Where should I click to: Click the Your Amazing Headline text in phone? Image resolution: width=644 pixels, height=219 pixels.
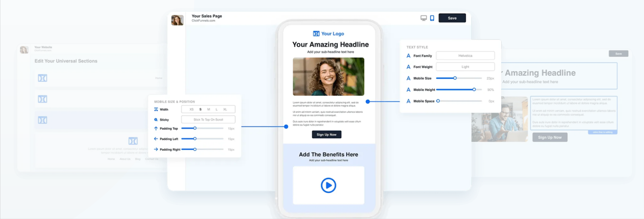point(330,44)
